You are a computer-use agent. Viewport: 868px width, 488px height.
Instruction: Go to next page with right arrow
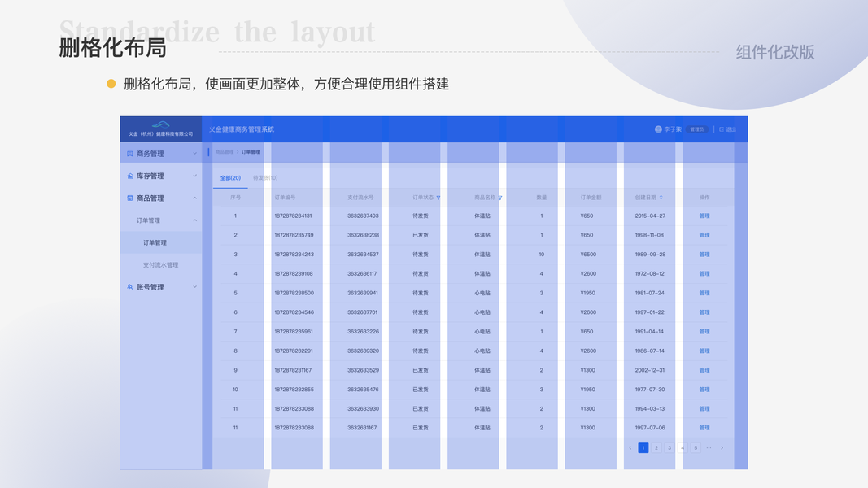pos(722,448)
